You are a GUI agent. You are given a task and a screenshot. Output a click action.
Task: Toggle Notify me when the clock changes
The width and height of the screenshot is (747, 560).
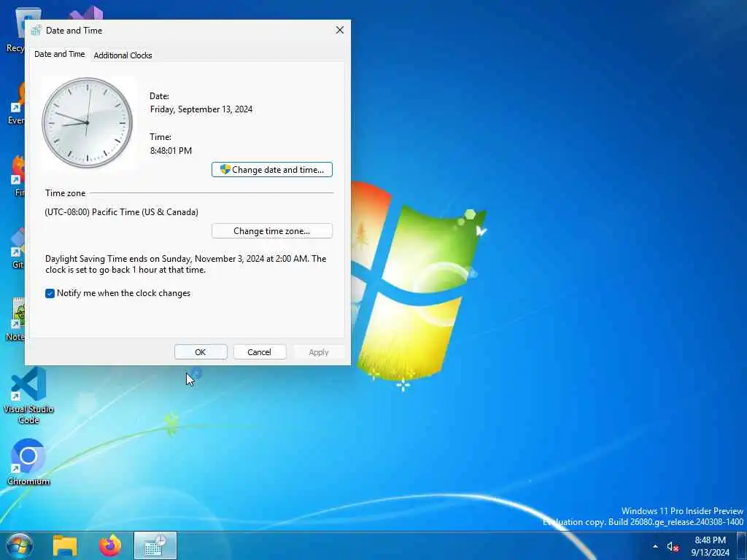point(117,293)
